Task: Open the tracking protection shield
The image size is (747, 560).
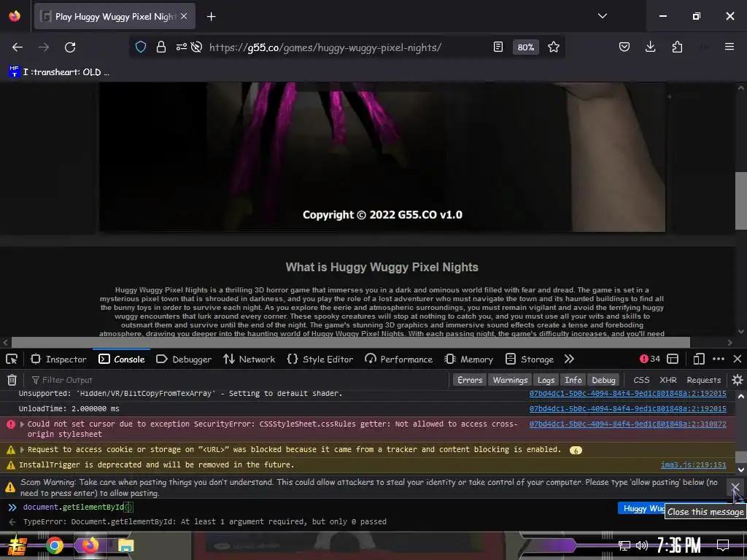Action: pyautogui.click(x=141, y=47)
